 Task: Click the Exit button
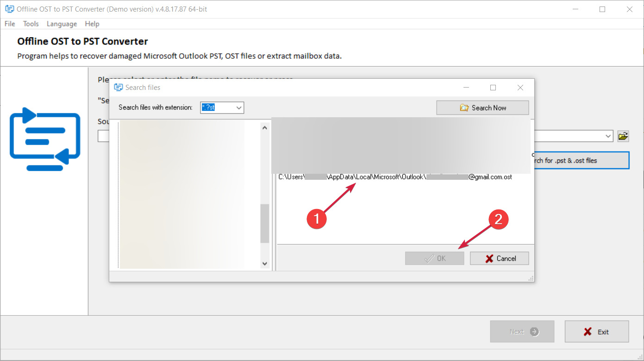point(597,332)
